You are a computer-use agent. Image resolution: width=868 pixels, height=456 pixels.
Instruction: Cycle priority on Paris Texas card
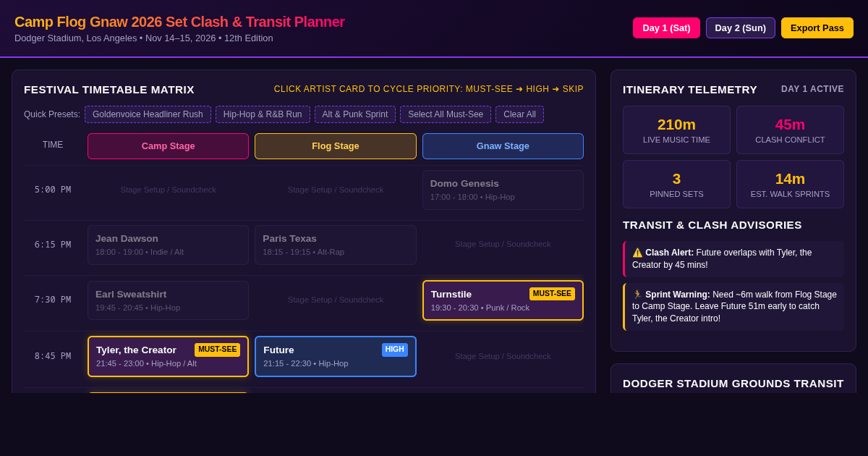point(336,245)
